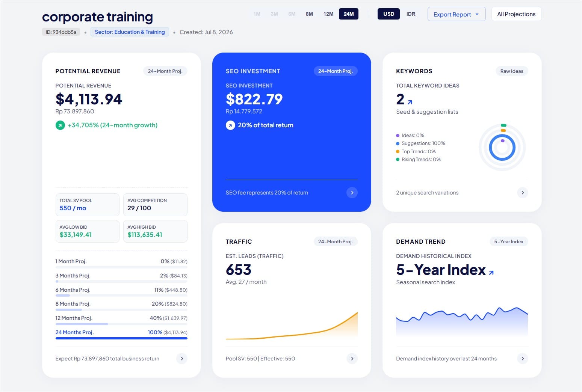582x392 pixels.
Task: Click the 24 Months Proj. progress bar
Action: pos(121,338)
